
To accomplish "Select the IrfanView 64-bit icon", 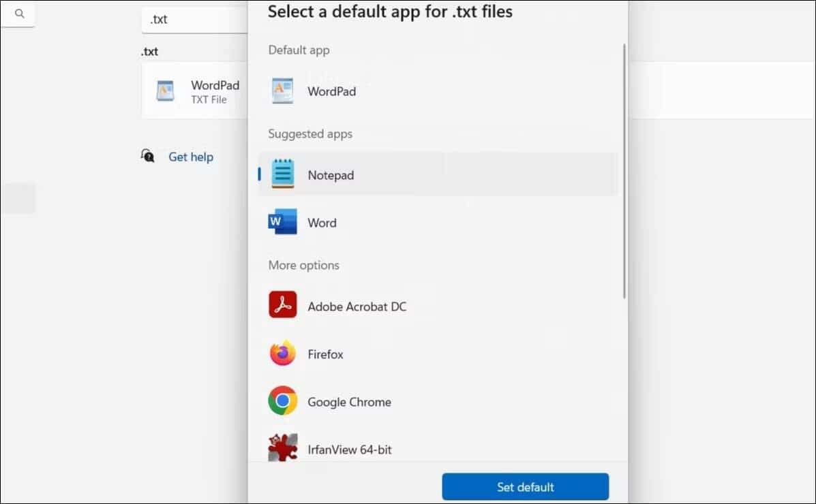I will click(282, 446).
